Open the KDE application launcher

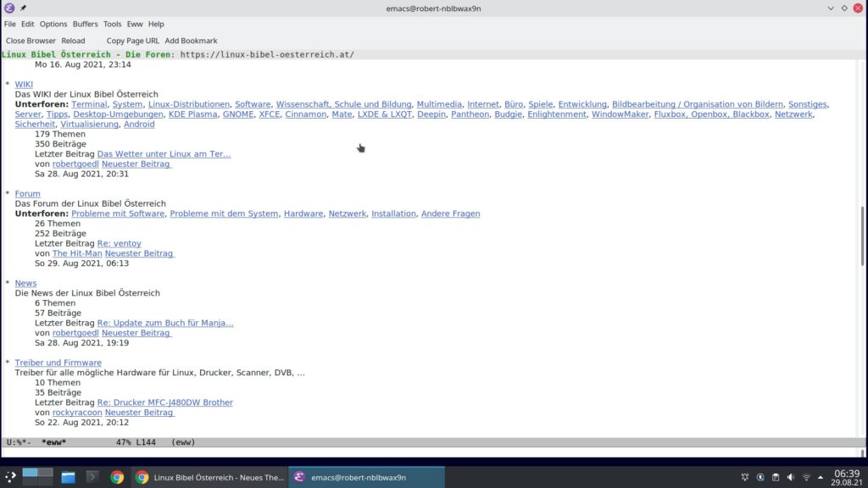pyautogui.click(x=10, y=477)
